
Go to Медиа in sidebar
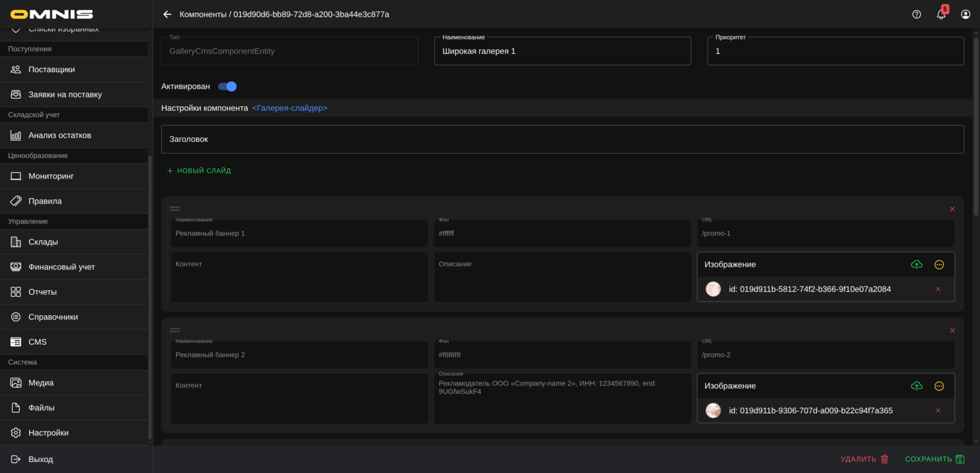(x=41, y=382)
